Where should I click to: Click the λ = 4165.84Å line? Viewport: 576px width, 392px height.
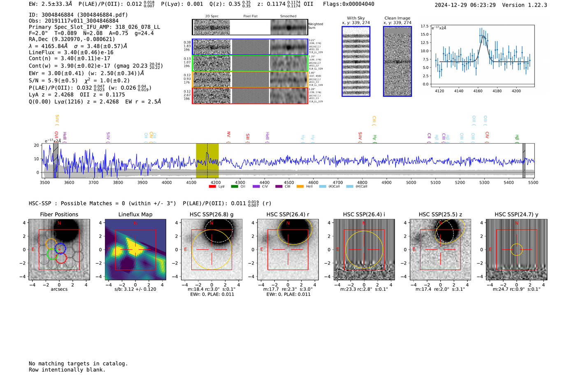pos(78,46)
